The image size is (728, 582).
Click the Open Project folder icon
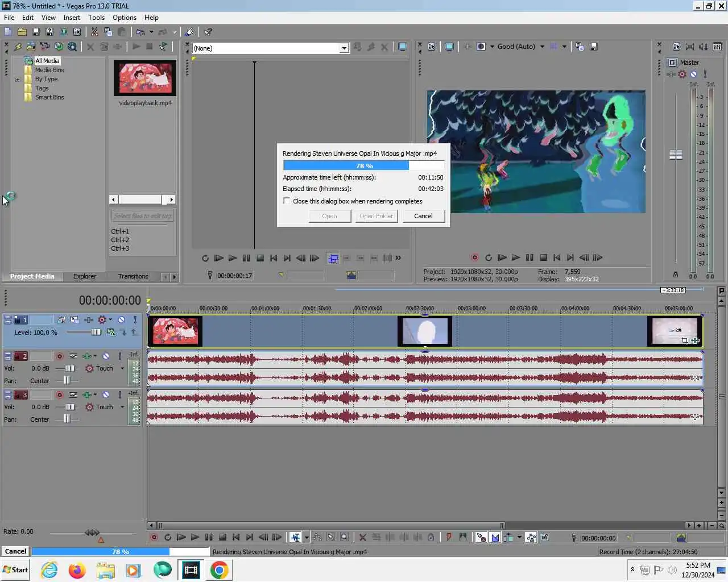22,32
